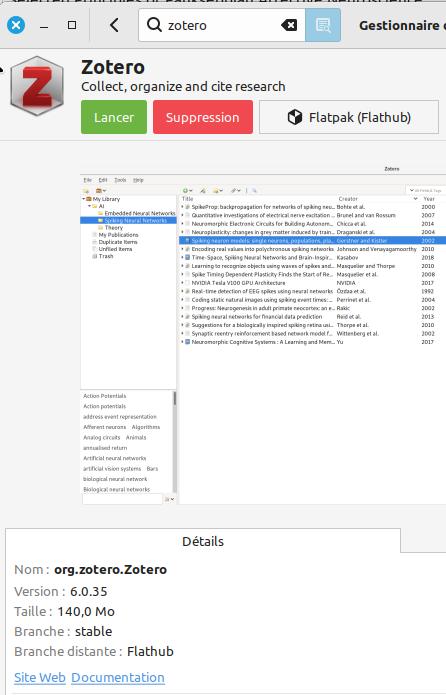
Task: Launch Zotero with the Lancer button
Action: pos(114,117)
